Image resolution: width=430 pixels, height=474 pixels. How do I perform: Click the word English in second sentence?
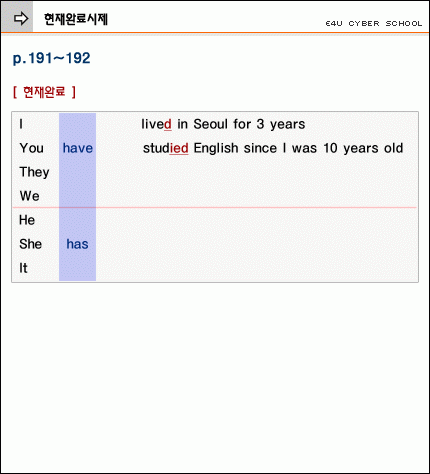coord(216,148)
